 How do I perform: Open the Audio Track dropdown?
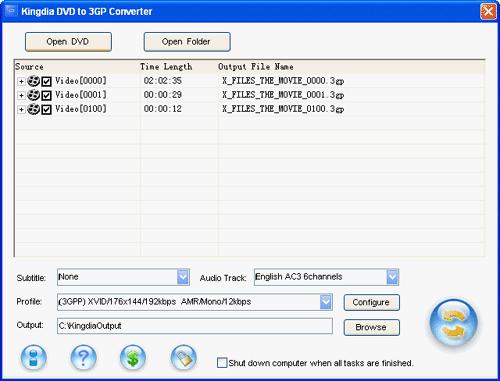(392, 277)
